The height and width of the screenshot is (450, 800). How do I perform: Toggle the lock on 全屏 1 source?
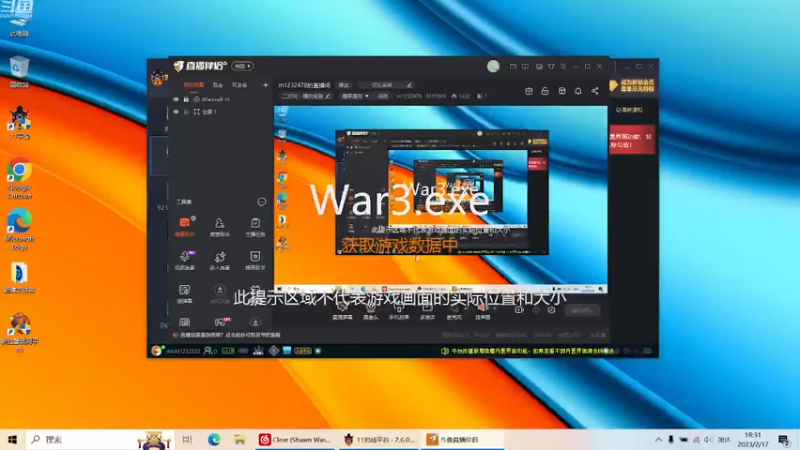click(186, 112)
